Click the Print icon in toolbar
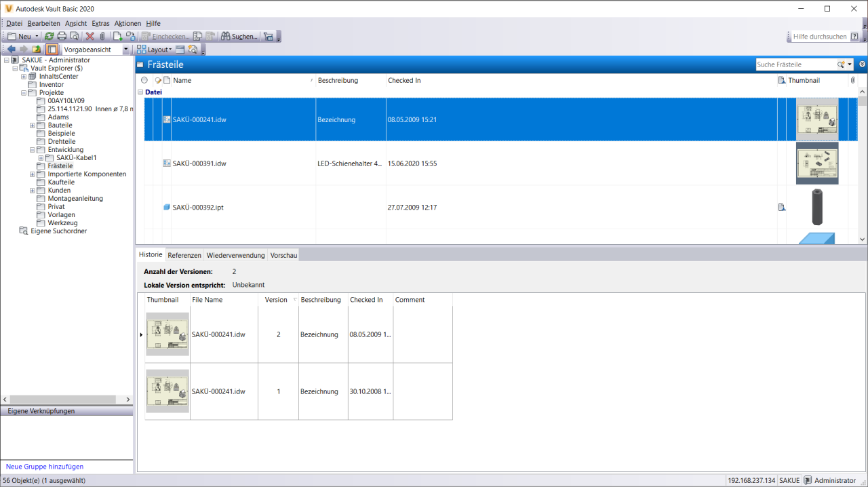Image resolution: width=868 pixels, height=487 pixels. point(62,37)
